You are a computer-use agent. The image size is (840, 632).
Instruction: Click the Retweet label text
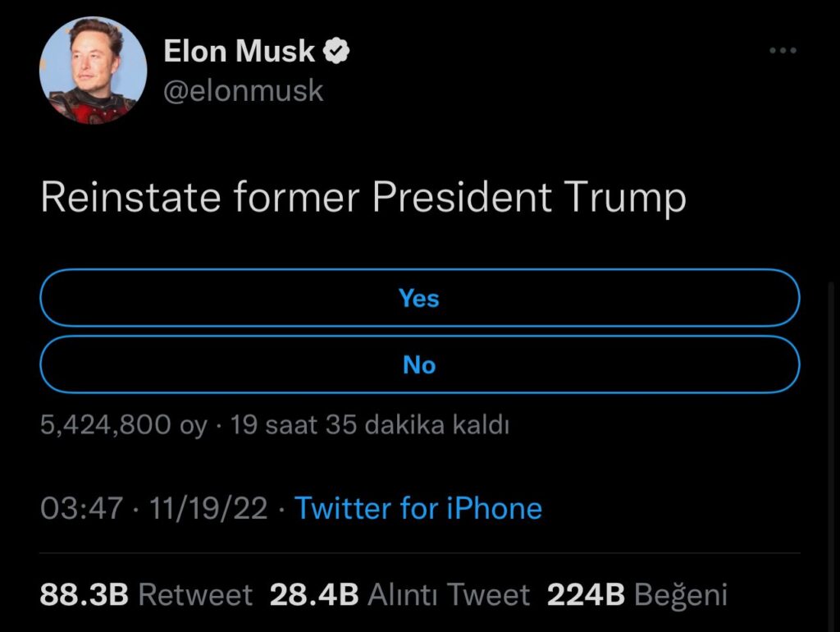click(194, 594)
